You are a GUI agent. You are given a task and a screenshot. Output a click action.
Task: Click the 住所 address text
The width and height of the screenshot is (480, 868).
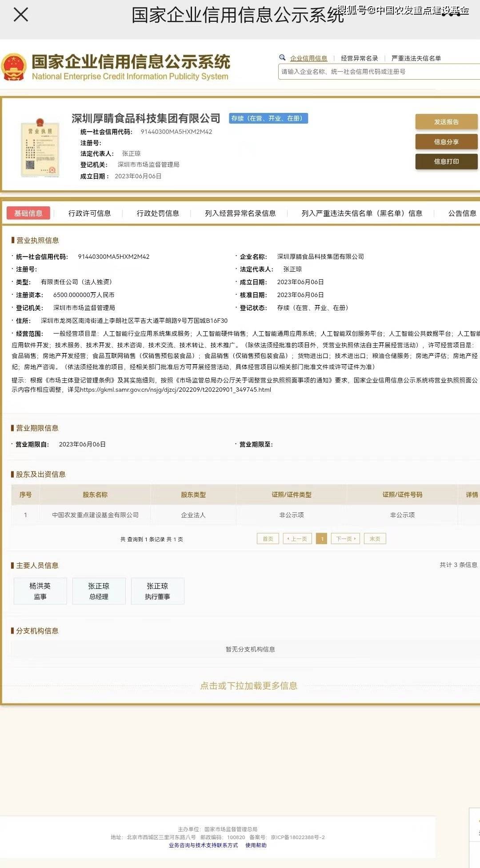tap(134, 321)
